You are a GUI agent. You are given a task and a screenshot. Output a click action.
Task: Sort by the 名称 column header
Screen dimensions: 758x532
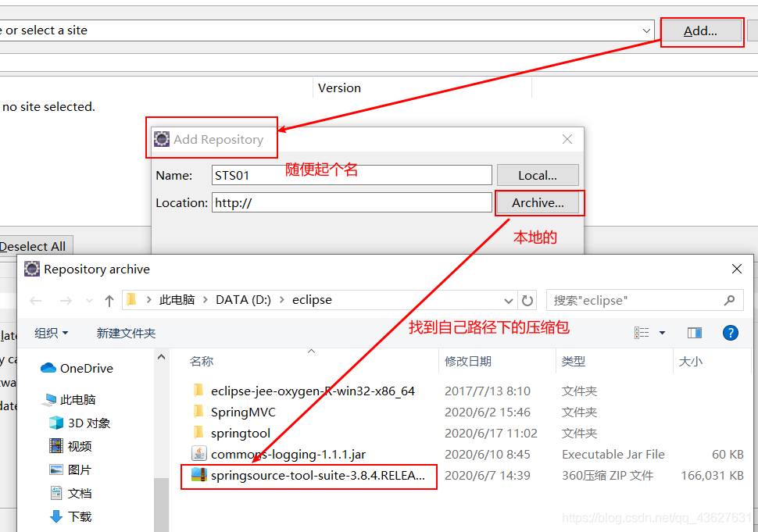(x=202, y=361)
